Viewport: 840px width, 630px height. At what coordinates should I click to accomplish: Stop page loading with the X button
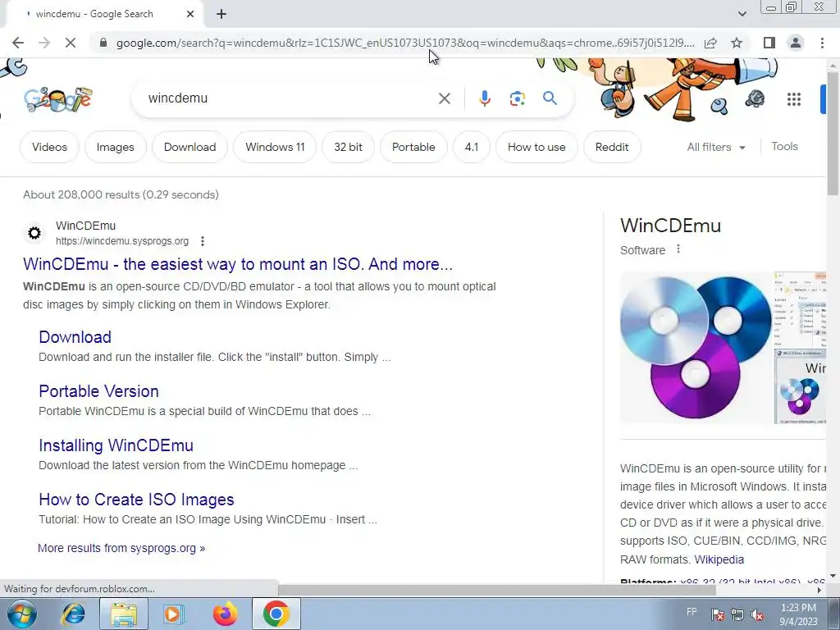coord(71,43)
